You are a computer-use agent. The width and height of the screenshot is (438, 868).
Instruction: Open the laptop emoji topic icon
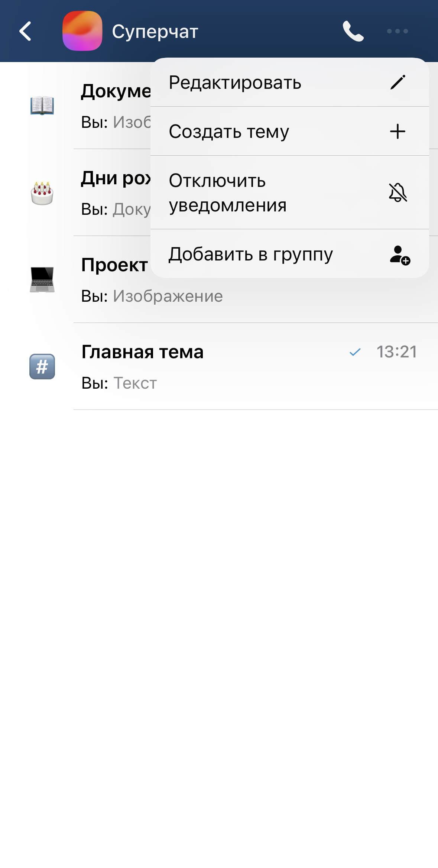pyautogui.click(x=42, y=279)
